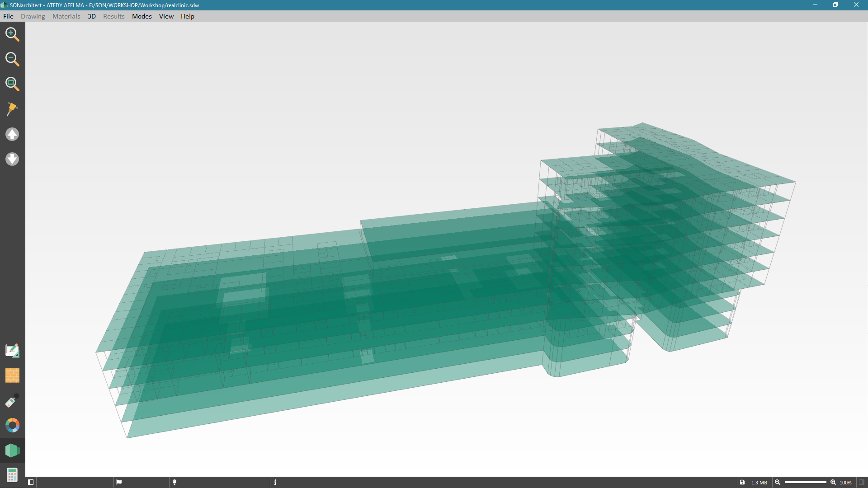Image resolution: width=868 pixels, height=488 pixels.
Task: Activate the zoom-to-fit tool
Action: (x=12, y=84)
